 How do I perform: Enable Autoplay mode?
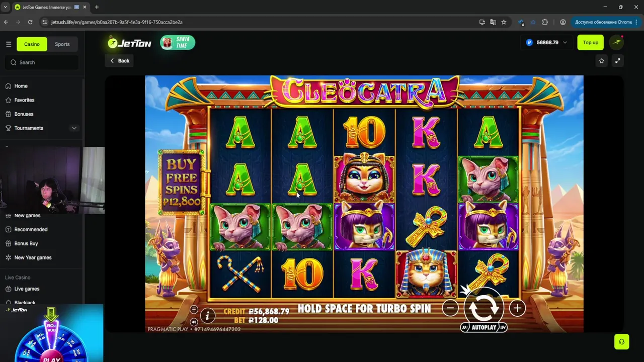tap(484, 327)
